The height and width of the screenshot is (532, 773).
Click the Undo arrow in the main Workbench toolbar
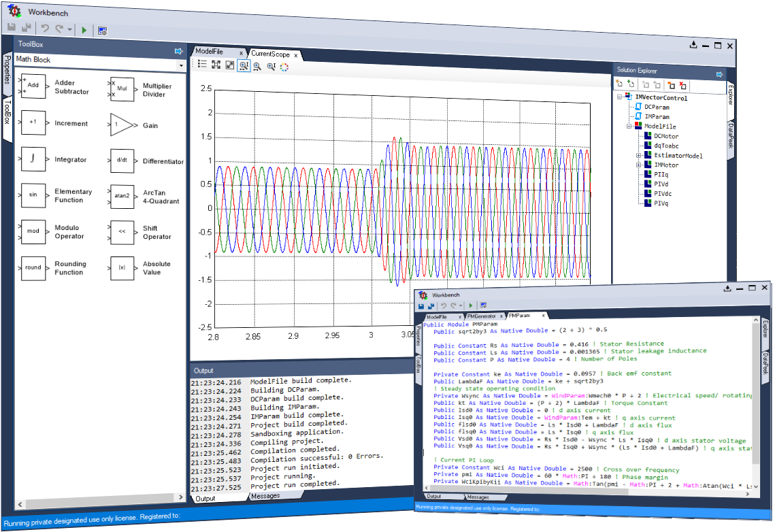pos(46,29)
